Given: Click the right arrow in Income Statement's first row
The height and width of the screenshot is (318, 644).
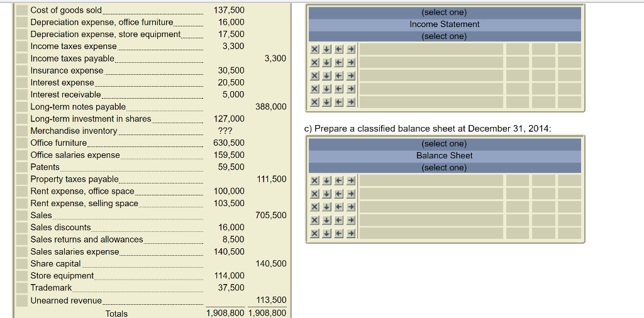Looking at the screenshot, I should [350, 49].
